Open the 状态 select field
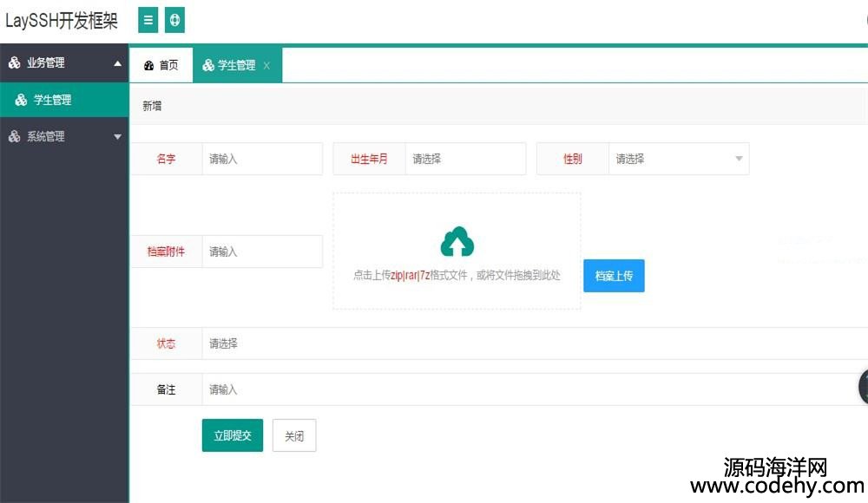The height and width of the screenshot is (503, 868). [x=535, y=343]
